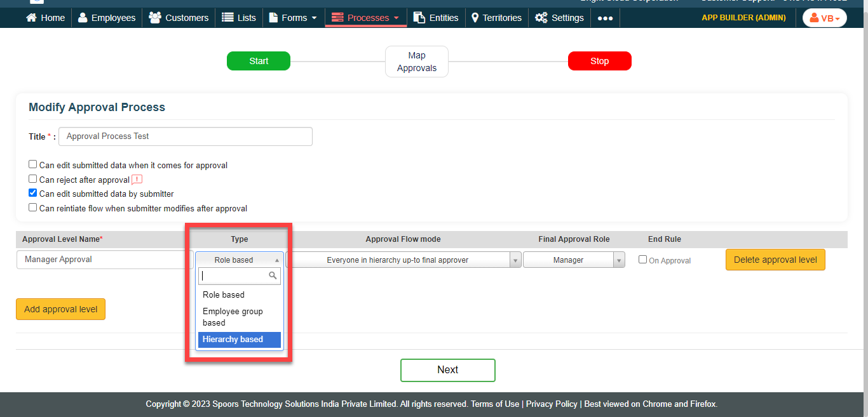This screenshot has height=417, width=868.
Task: Open the Approval Flow mode dropdown
Action: pyautogui.click(x=403, y=260)
